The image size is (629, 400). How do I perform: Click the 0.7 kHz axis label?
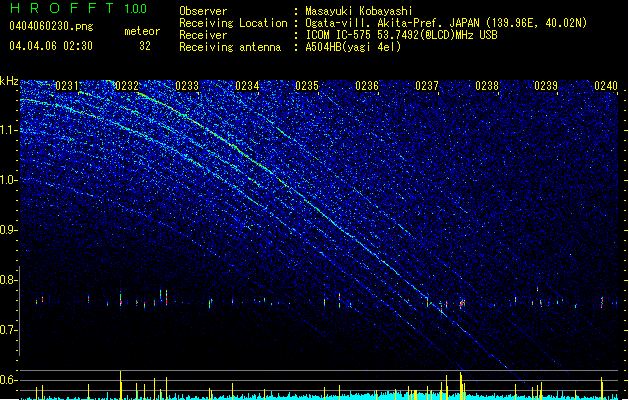pyautogui.click(x=9, y=330)
